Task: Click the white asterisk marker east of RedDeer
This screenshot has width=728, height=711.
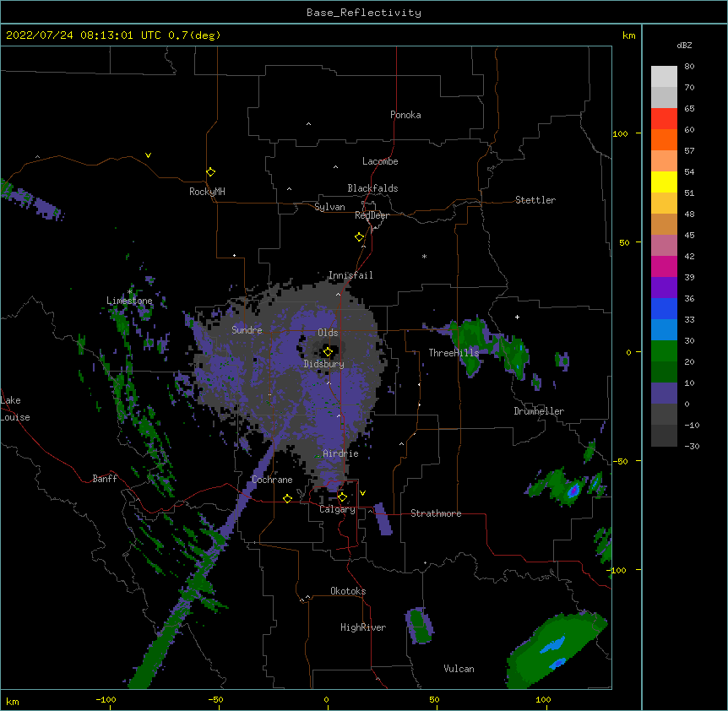Action: click(x=424, y=256)
